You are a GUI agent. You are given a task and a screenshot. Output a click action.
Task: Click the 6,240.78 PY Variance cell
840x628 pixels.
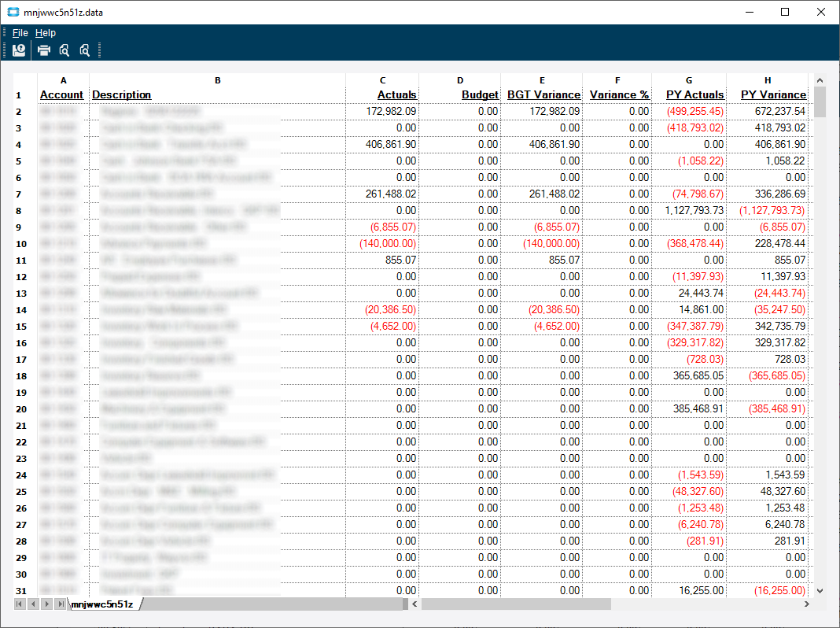tap(767, 525)
